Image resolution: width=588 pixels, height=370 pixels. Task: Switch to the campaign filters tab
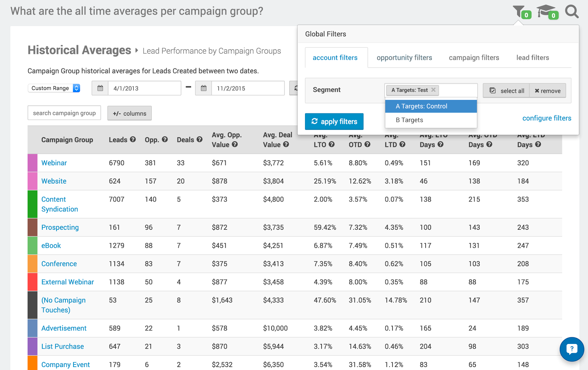(x=474, y=58)
